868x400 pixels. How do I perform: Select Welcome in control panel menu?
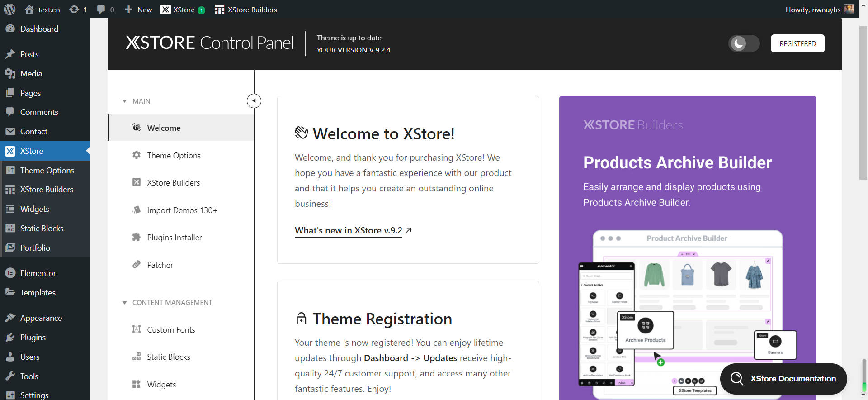point(181,128)
